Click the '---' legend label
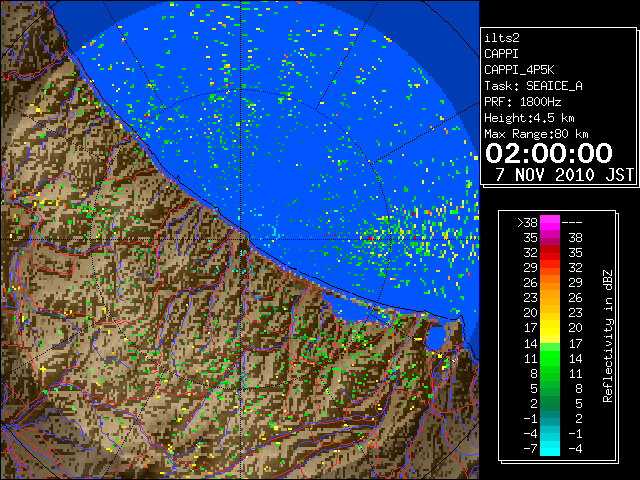Viewport: 640px width, 480px height. coord(572,223)
